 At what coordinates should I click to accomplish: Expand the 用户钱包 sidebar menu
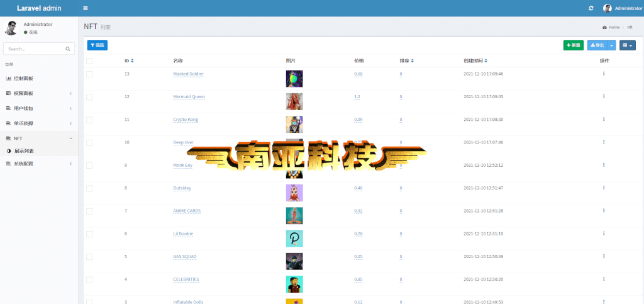(x=39, y=108)
